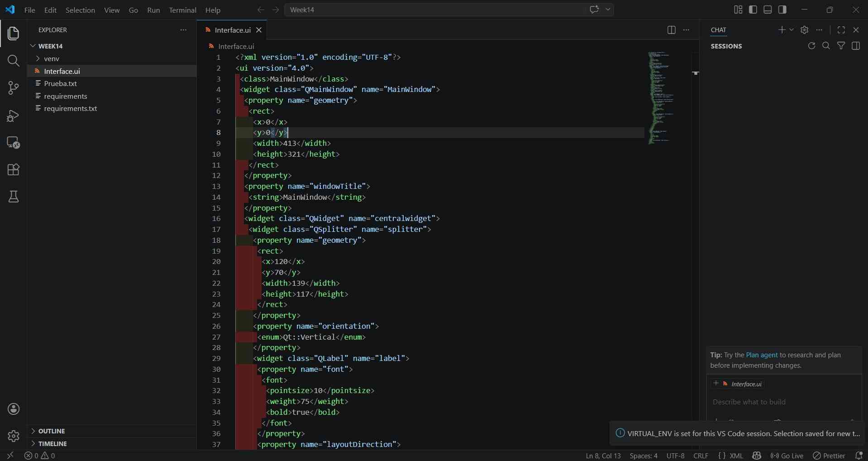The height and width of the screenshot is (461, 868).
Task: Open the Run and Debug view
Action: [14, 115]
